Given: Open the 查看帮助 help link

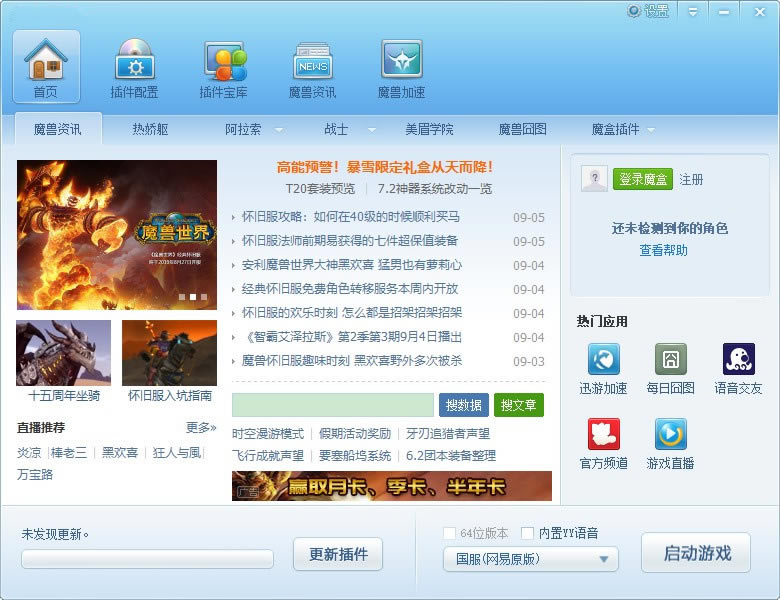Looking at the screenshot, I should point(664,250).
